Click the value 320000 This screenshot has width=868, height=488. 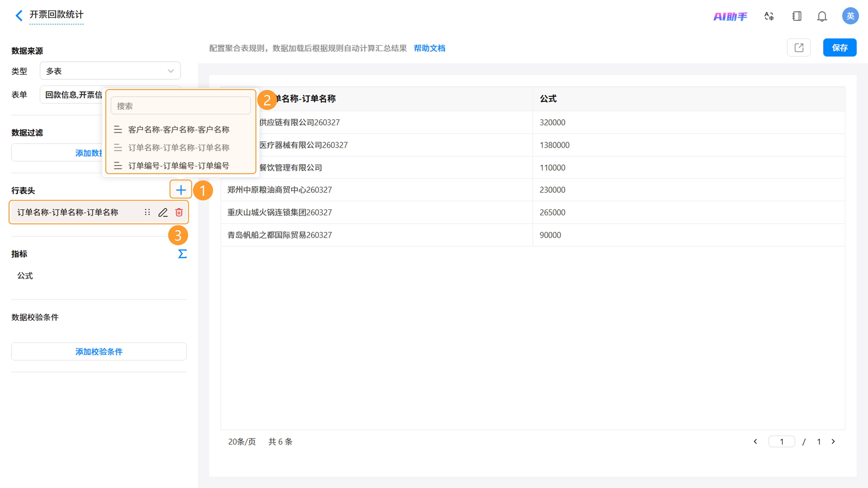coord(552,122)
